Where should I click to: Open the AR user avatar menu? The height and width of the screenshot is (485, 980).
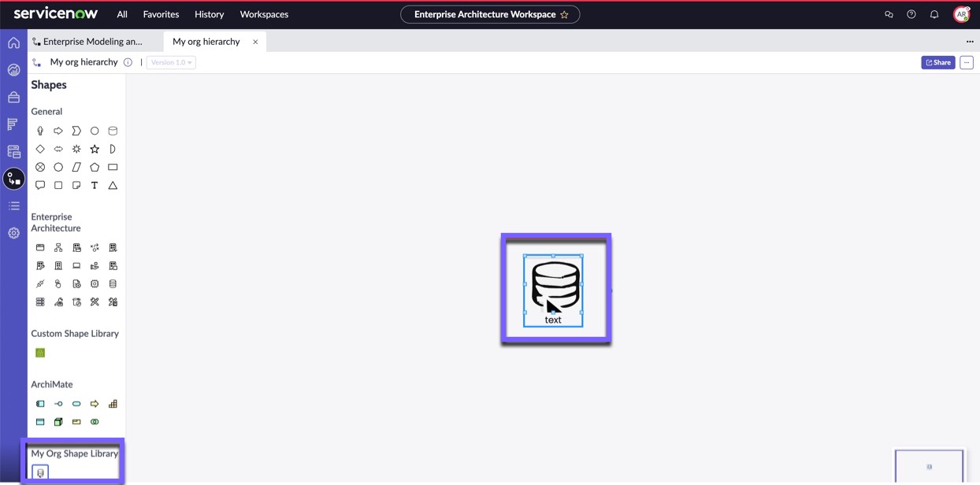[961, 14]
